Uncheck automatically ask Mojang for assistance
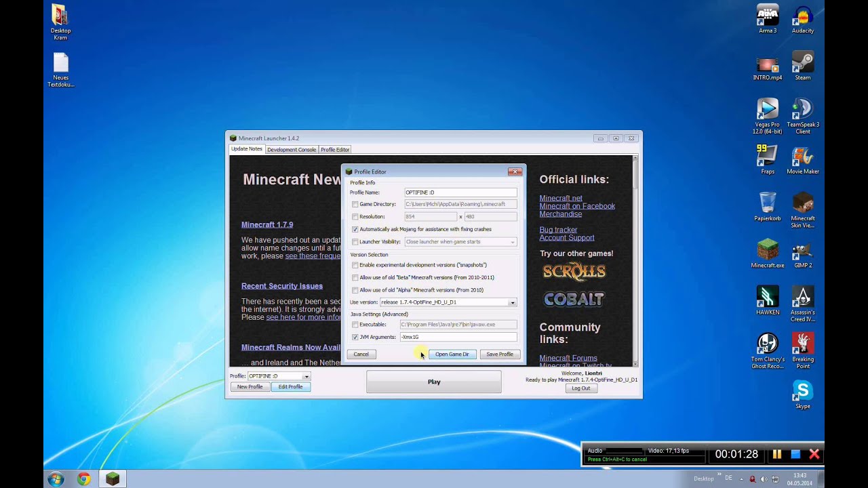 coord(355,229)
